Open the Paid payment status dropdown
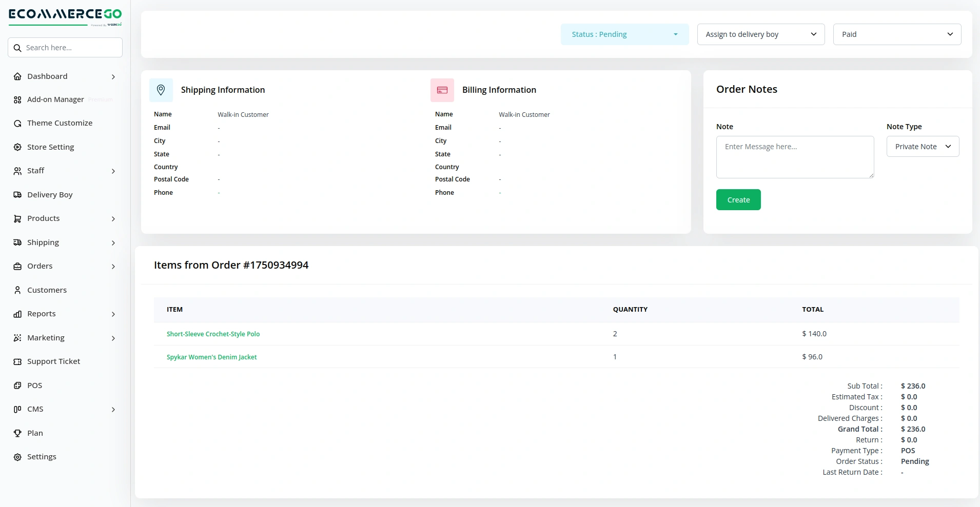The width and height of the screenshot is (980, 507). [x=896, y=34]
